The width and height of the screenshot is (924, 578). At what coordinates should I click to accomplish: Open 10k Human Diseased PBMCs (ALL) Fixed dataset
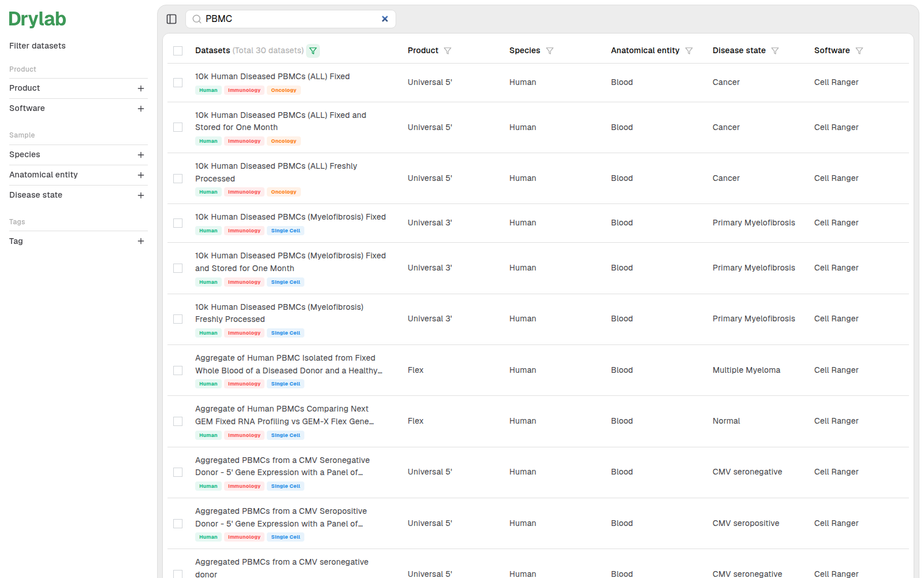[x=272, y=76]
